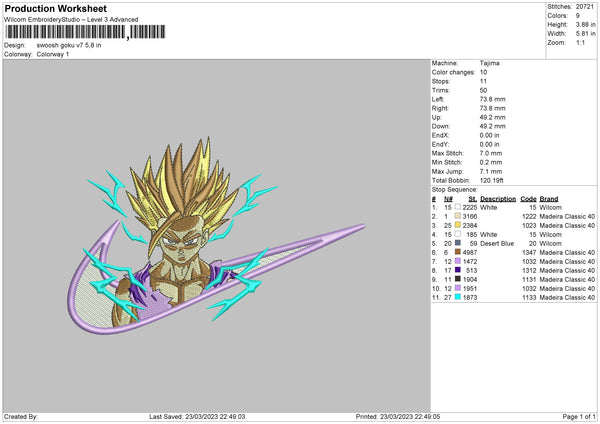Click code '1347' in row 6
600x424 pixels.
click(x=529, y=252)
